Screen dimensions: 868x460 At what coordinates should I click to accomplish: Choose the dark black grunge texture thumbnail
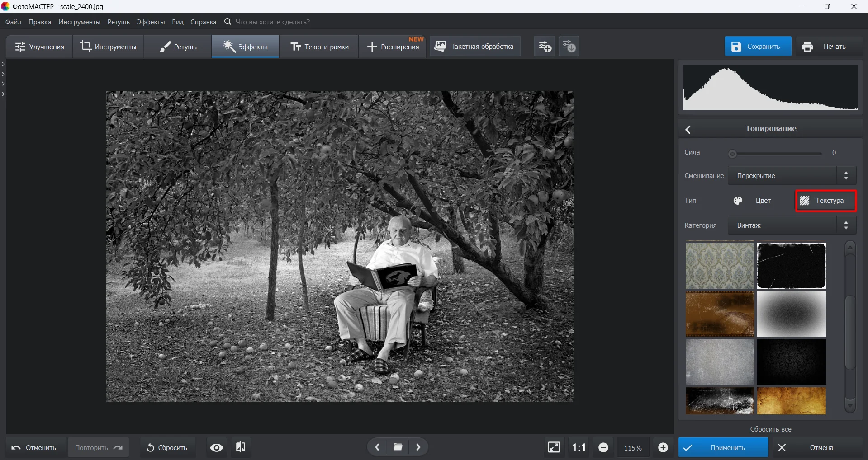(792, 361)
